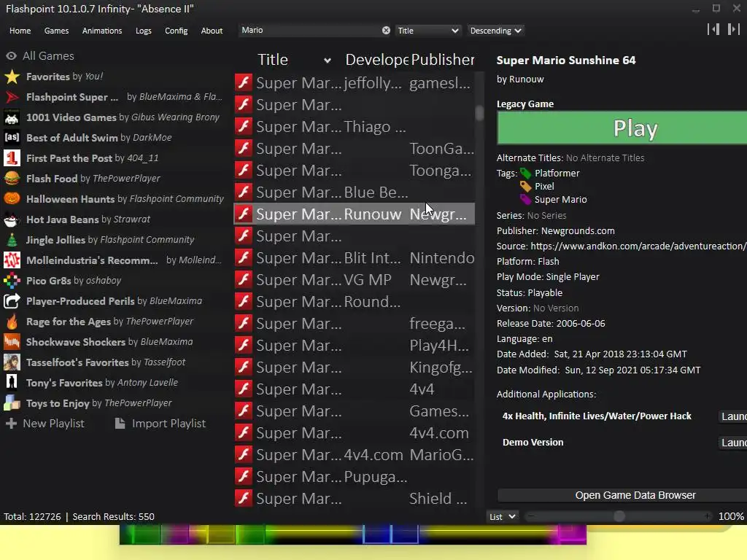The width and height of the screenshot is (747, 560).
Task: Click the Favorites star playlist icon
Action: [12, 77]
